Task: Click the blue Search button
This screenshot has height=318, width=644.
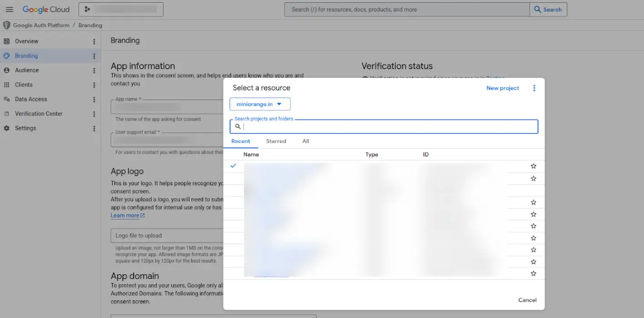Action: point(548,9)
